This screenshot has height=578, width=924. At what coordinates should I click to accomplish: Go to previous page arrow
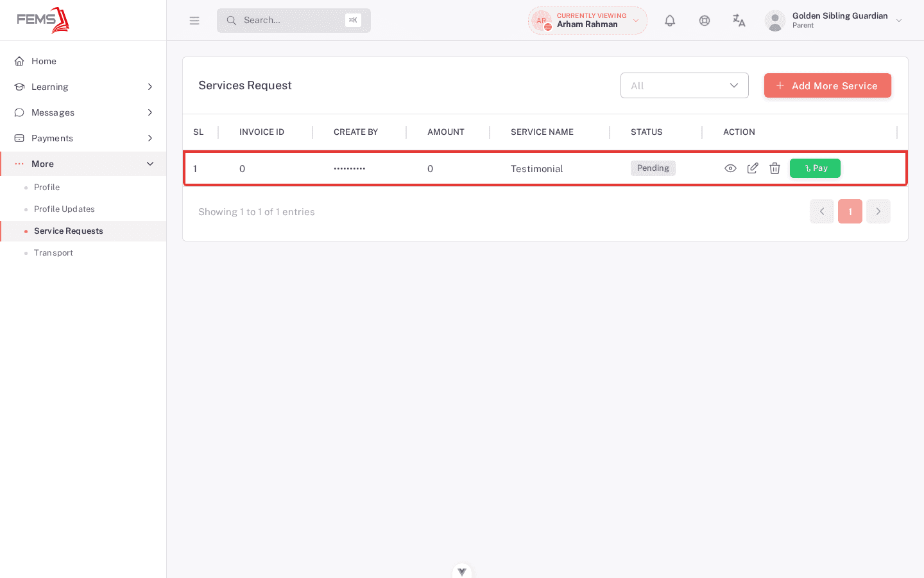822,211
